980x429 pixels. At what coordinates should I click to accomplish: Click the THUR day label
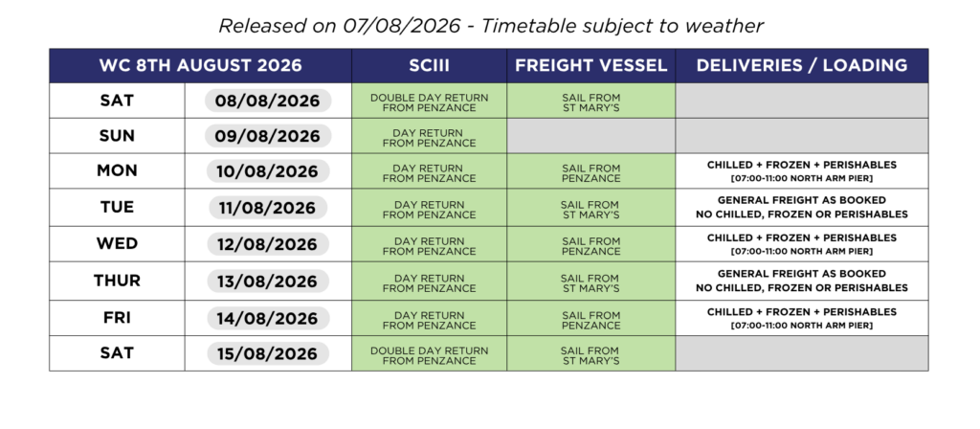point(117,281)
